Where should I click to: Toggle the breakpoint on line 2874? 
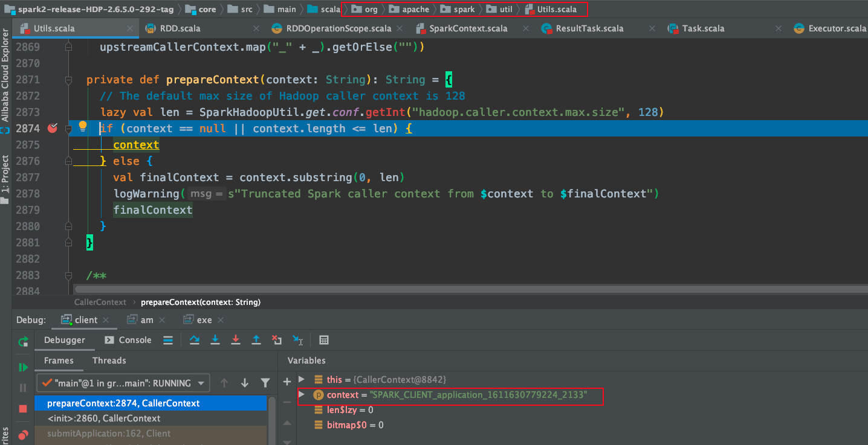tap(52, 128)
